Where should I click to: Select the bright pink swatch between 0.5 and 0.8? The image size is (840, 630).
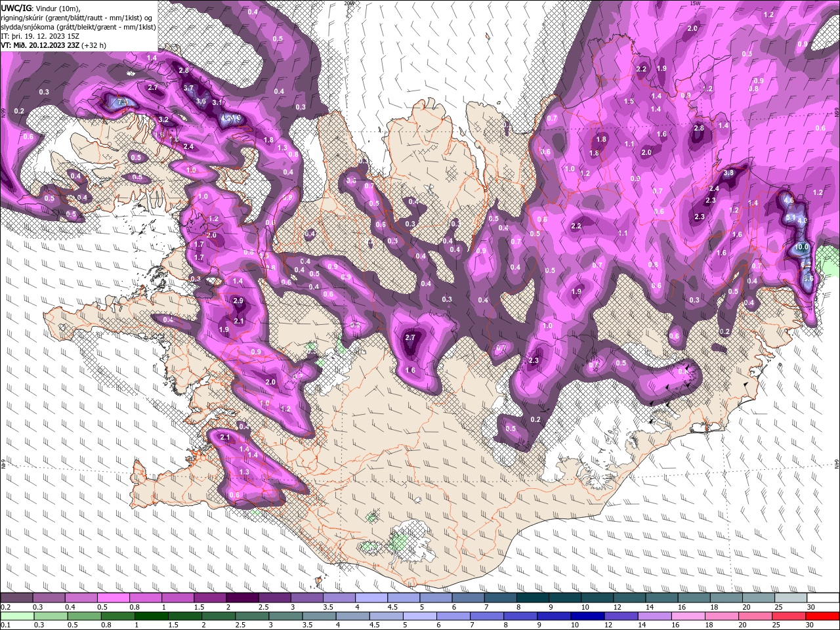pyautogui.click(x=114, y=598)
